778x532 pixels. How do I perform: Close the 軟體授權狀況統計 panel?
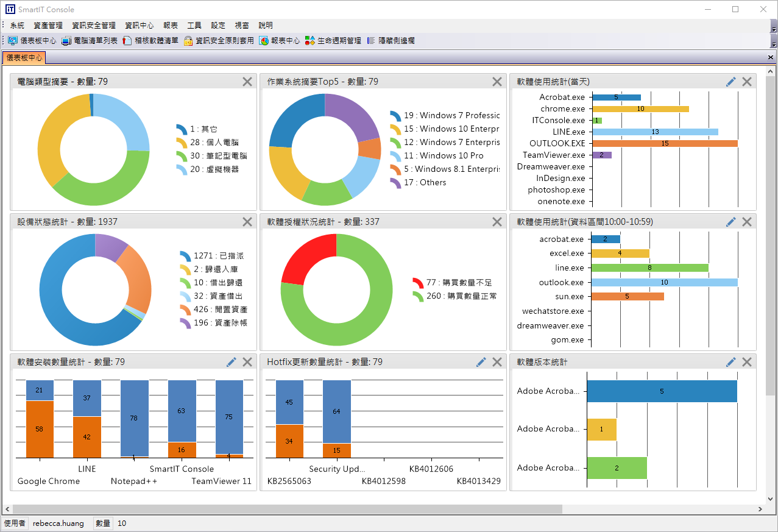497,222
